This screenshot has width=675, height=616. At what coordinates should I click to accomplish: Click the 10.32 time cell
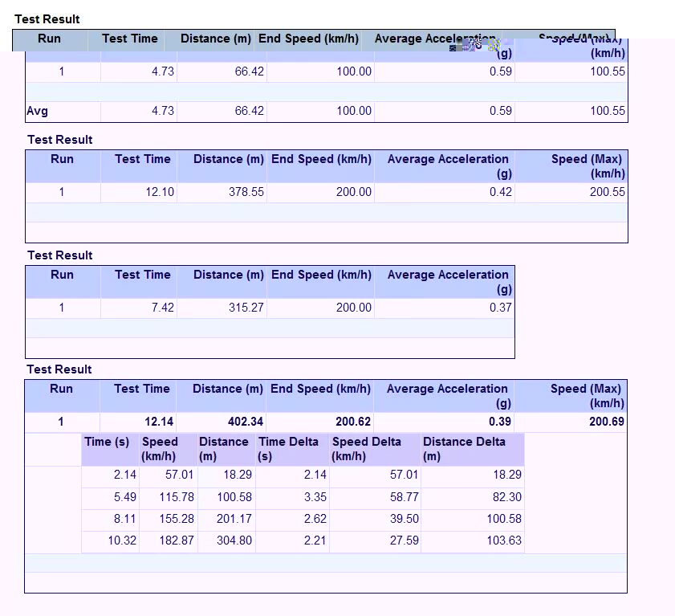coord(122,541)
